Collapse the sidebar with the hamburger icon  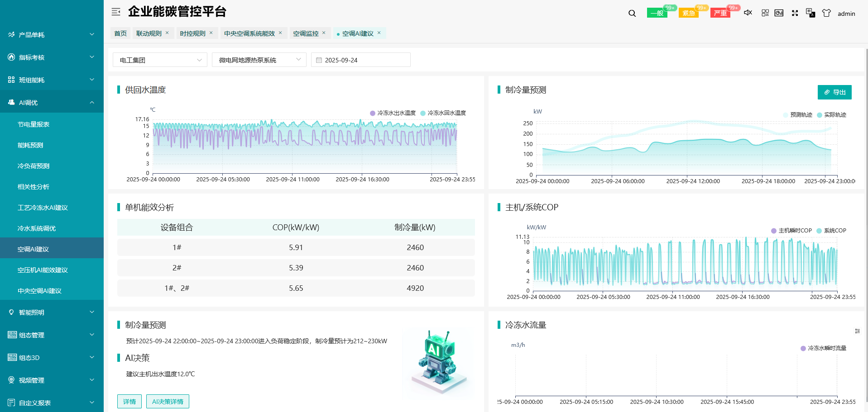[x=116, y=12]
